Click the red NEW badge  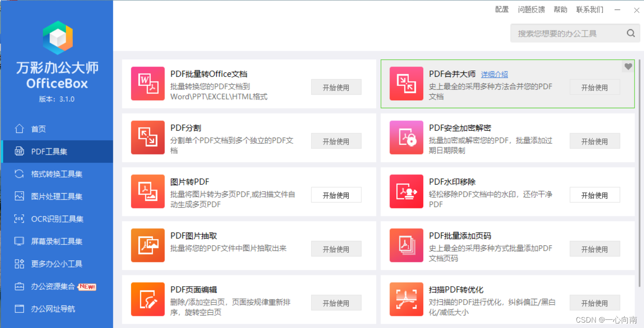pos(87,286)
